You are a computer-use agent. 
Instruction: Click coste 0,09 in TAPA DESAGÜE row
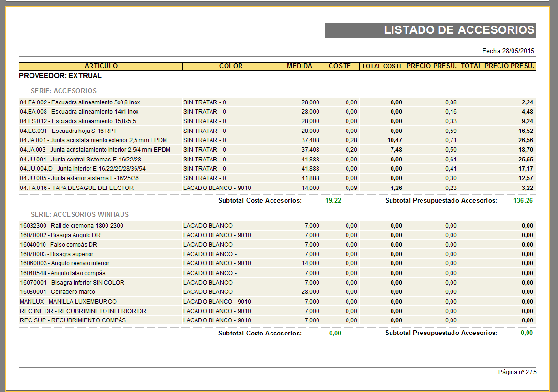coord(351,188)
